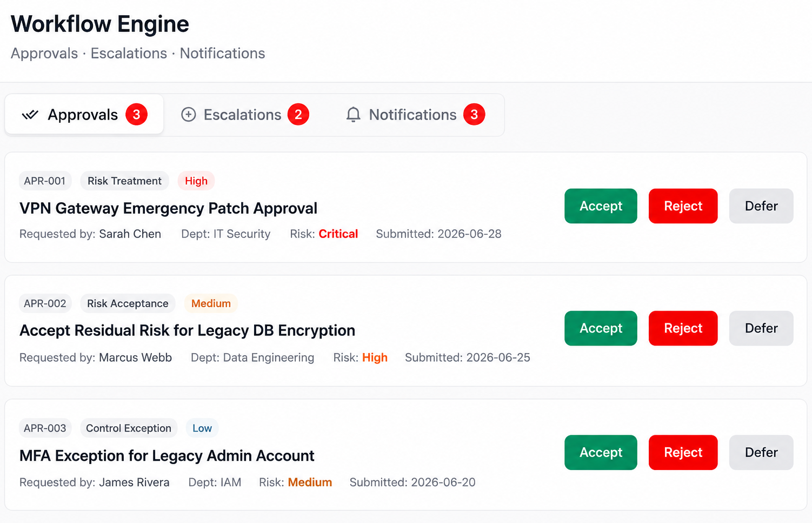Screen dimensions: 812x523
Task: Open the Notifications tab
Action: coord(415,115)
